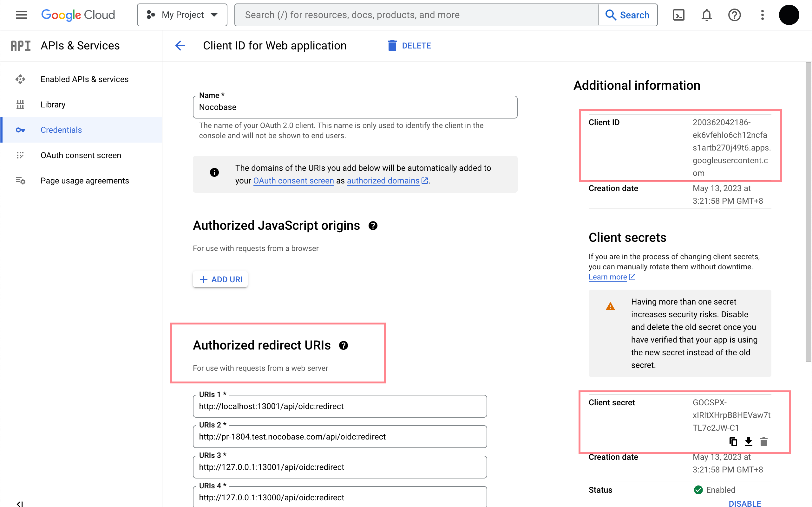Show help for Authorized redirect URIs
The image size is (812, 507).
[343, 345]
